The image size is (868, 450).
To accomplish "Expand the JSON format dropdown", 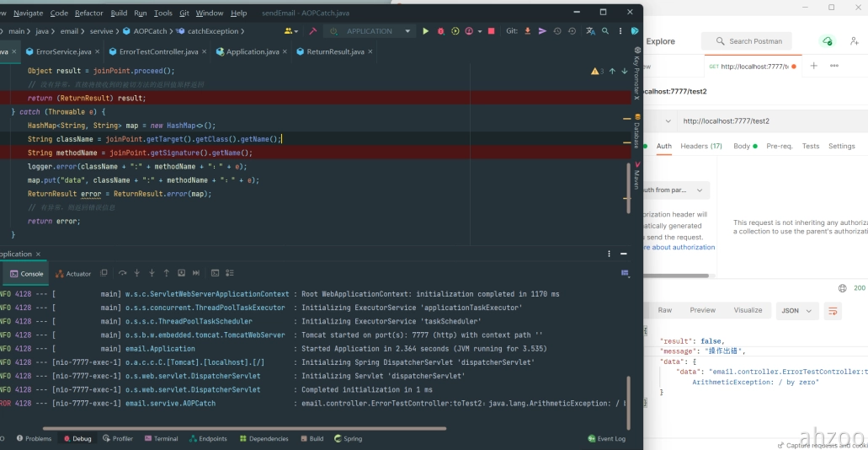I will (x=798, y=311).
